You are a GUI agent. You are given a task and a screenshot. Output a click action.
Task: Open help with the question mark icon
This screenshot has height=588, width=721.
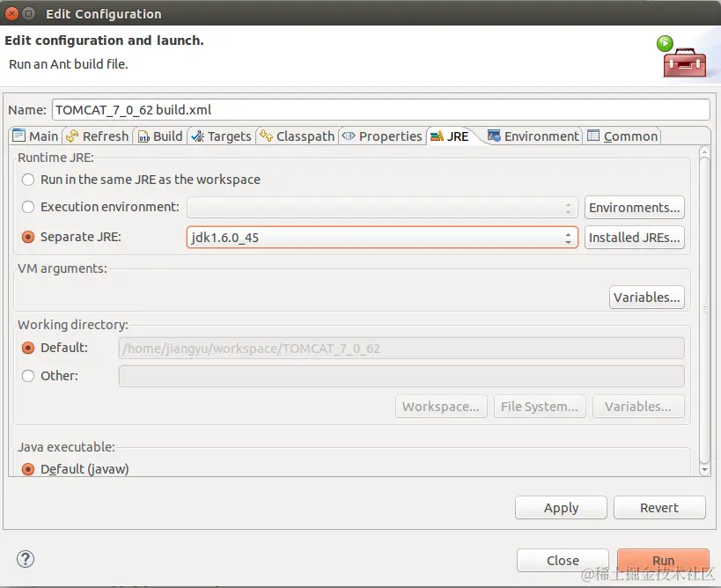(26, 559)
